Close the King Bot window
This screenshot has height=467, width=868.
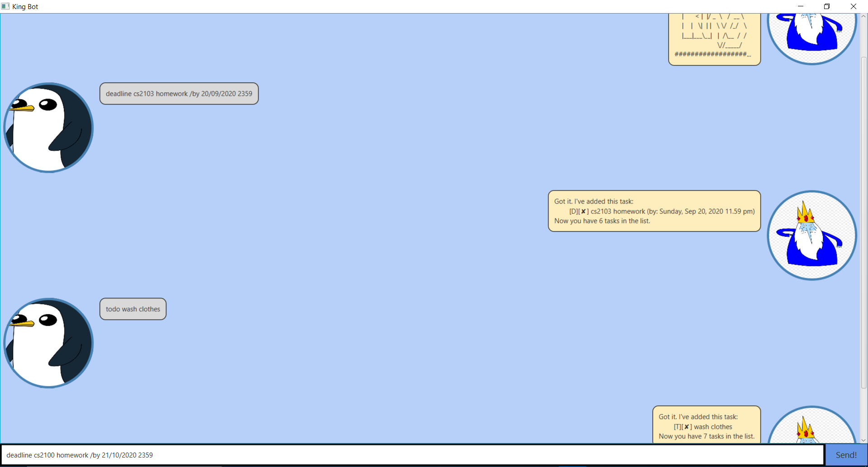point(854,6)
